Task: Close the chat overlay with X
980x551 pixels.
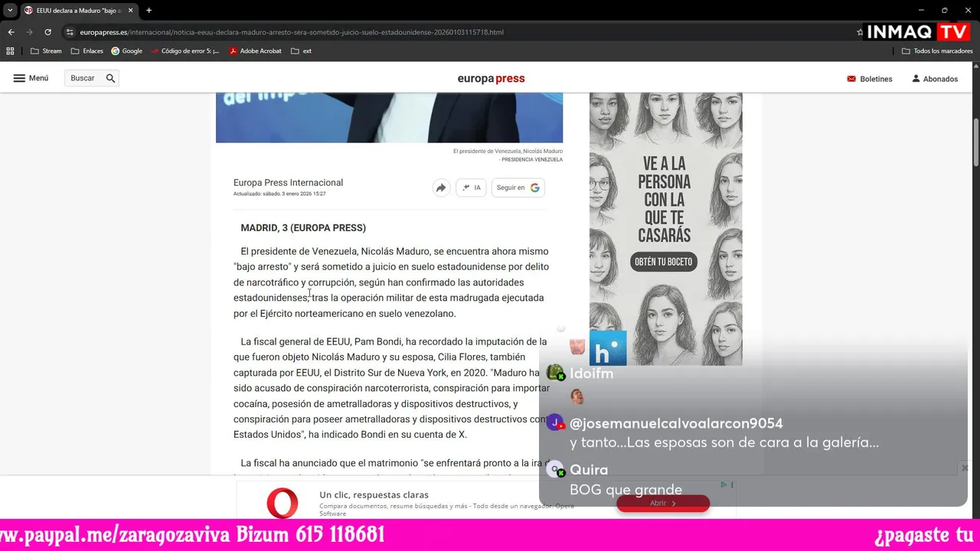Action: [965, 468]
